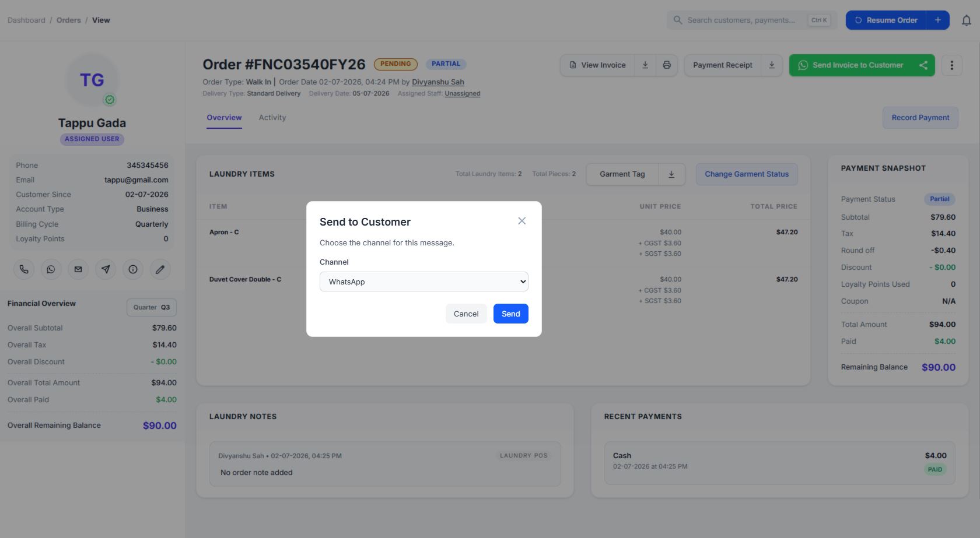Click the PARTIAL badge beside the order number
Viewport: 980px width, 538px height.
click(x=446, y=64)
